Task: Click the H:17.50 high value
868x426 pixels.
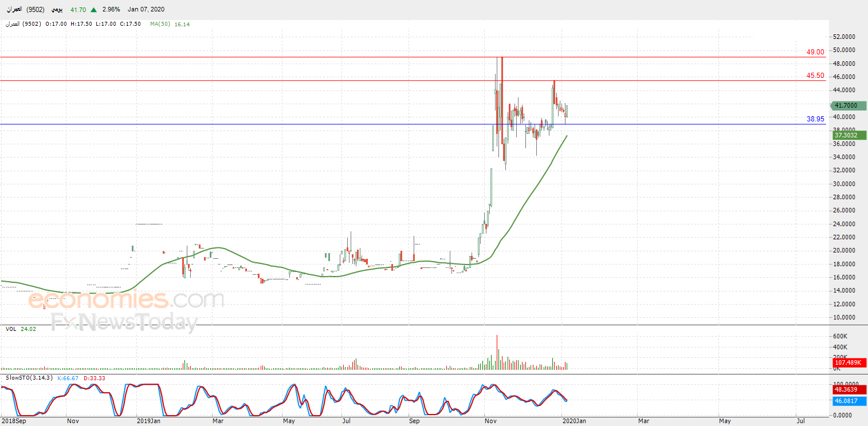Action: coord(82,24)
